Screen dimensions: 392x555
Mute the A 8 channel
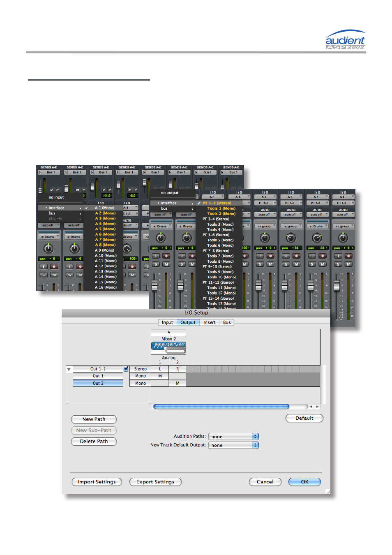(x=348, y=264)
